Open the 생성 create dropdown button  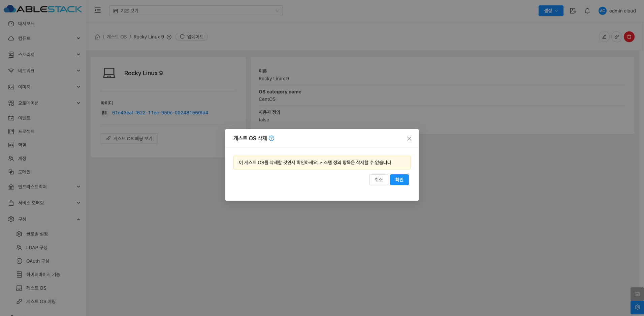pyautogui.click(x=551, y=11)
